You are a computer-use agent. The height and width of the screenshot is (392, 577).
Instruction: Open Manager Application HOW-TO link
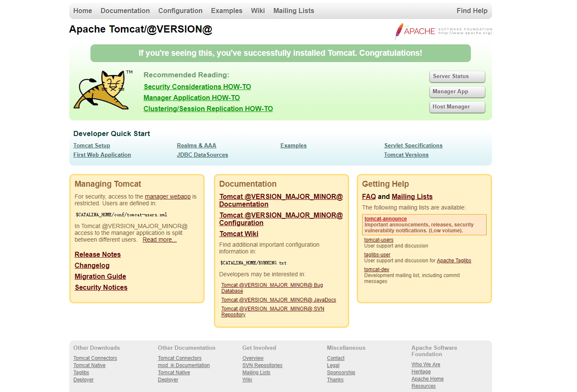(191, 98)
